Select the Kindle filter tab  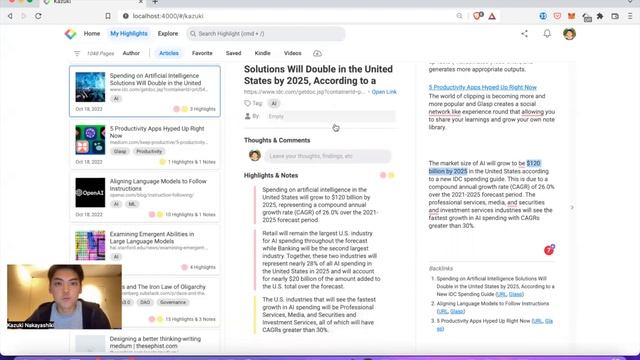point(262,53)
